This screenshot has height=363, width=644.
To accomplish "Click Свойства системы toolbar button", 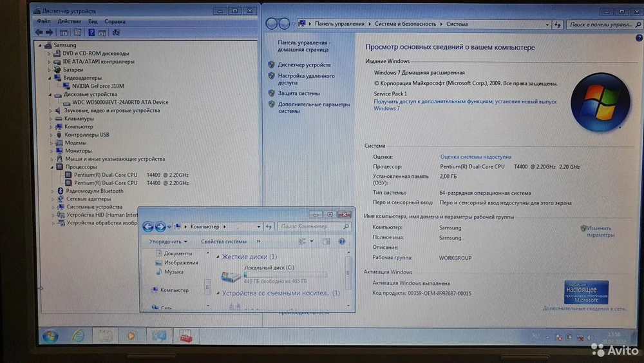I will point(223,241).
